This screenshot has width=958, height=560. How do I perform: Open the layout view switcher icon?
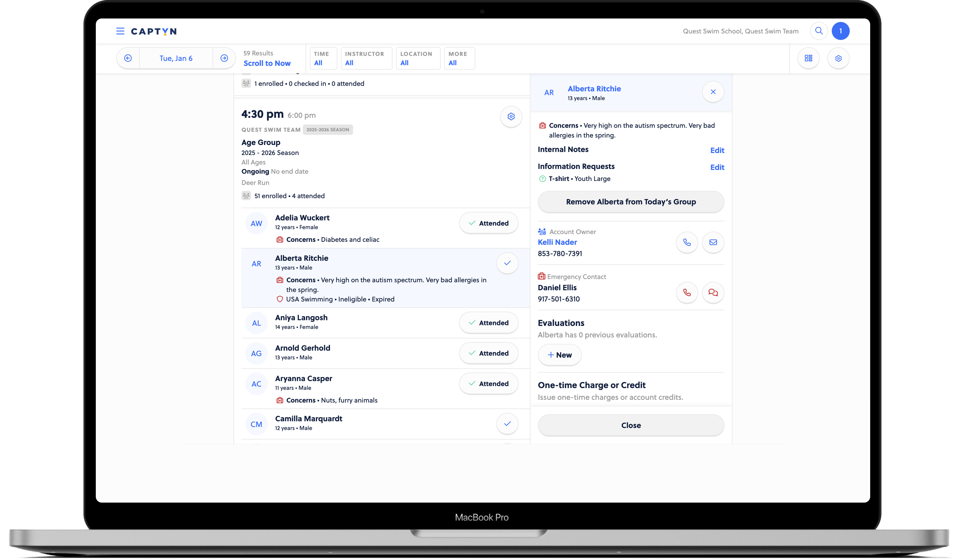pyautogui.click(x=808, y=58)
